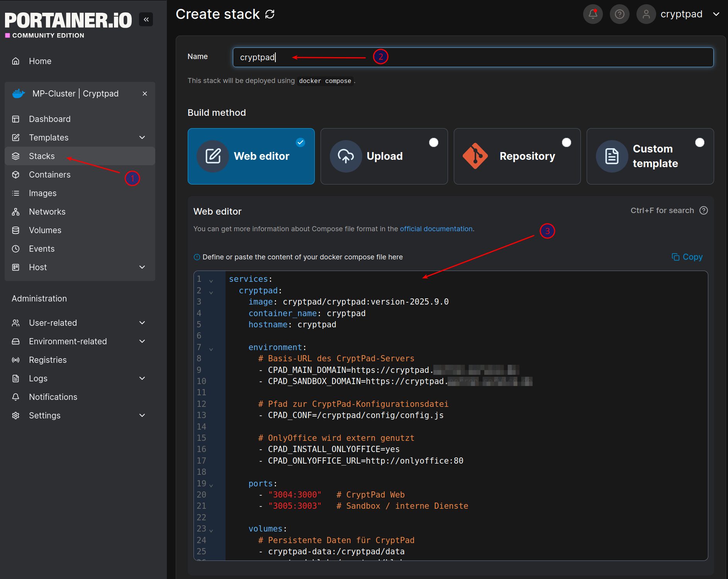Click into the stack Name input field

tap(473, 57)
